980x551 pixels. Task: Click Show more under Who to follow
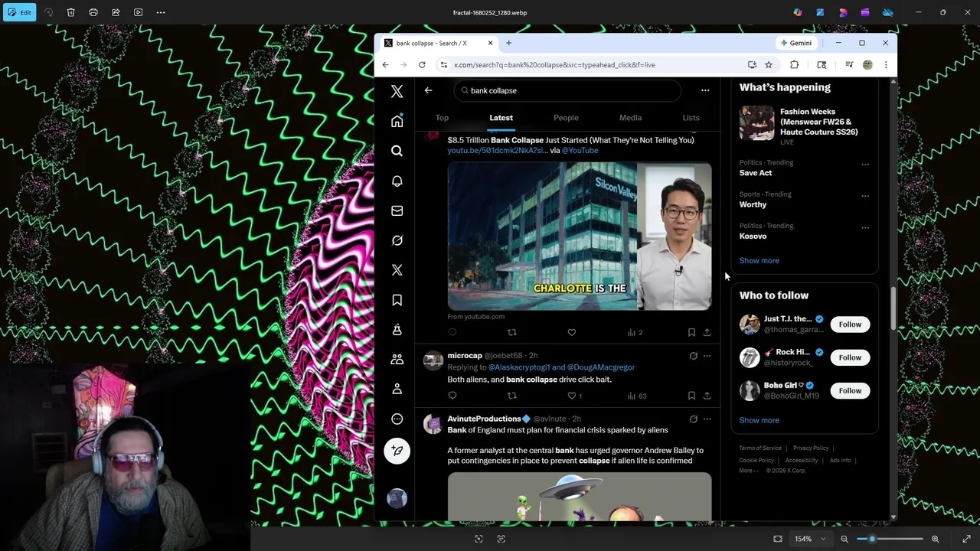pos(759,420)
